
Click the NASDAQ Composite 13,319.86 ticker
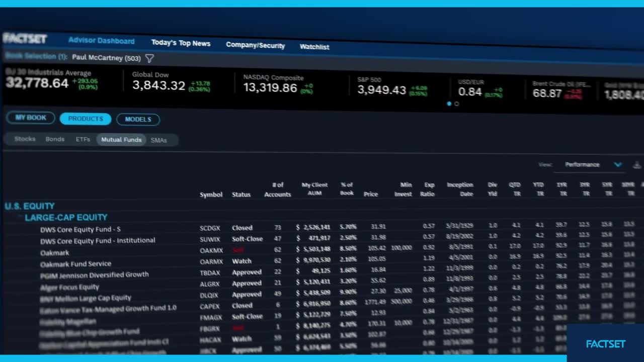pyautogui.click(x=278, y=84)
